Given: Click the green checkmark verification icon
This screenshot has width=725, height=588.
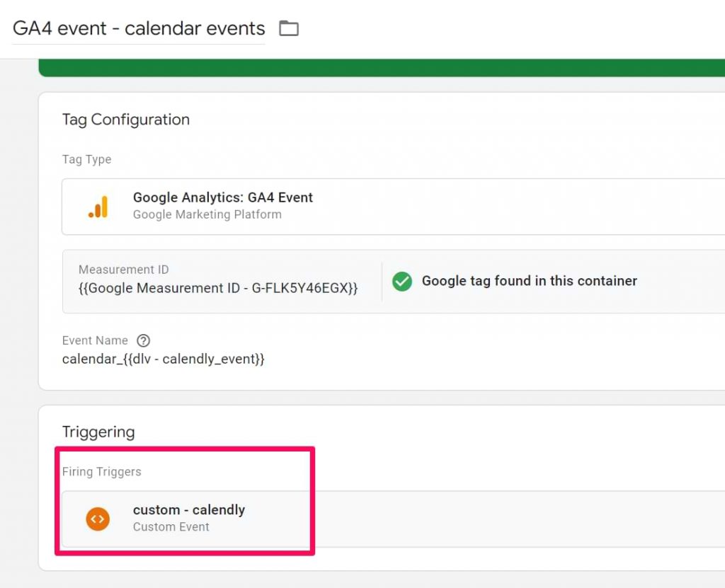Looking at the screenshot, I should pos(401,281).
